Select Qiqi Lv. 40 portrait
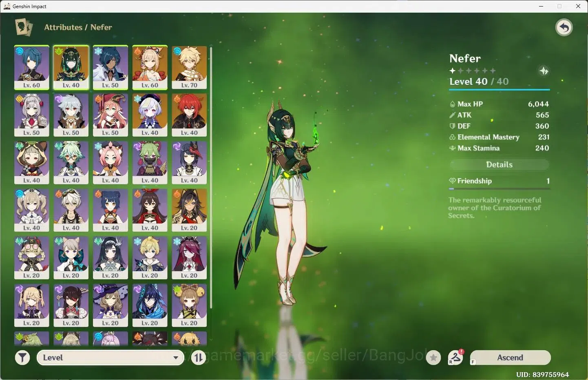The image size is (588, 380). (x=150, y=115)
